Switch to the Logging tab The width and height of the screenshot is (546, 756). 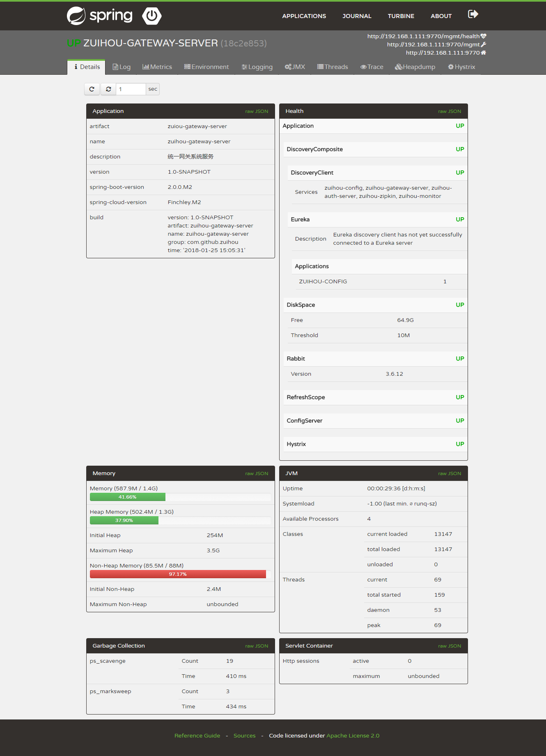pyautogui.click(x=257, y=67)
